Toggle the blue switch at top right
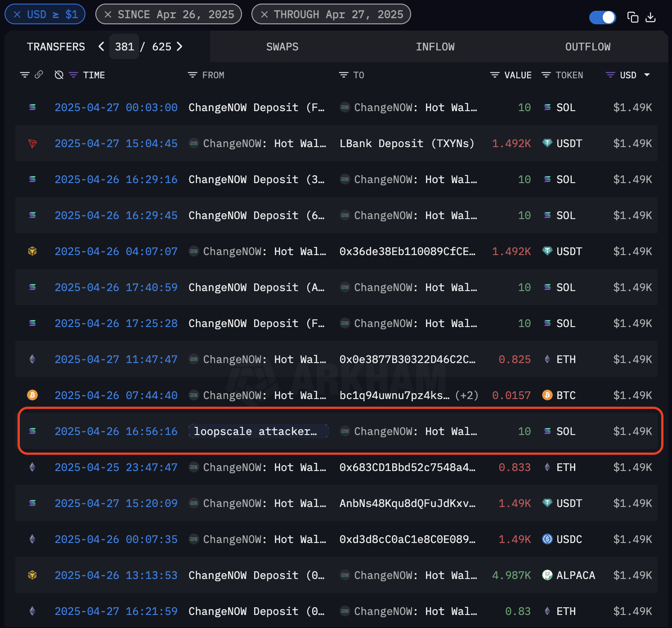This screenshot has height=628, width=672. [602, 18]
